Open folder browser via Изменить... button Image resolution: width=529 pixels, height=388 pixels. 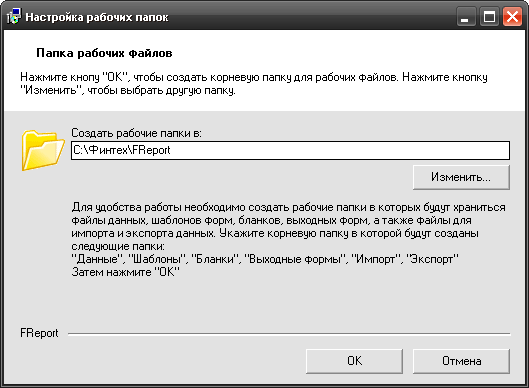click(x=461, y=177)
